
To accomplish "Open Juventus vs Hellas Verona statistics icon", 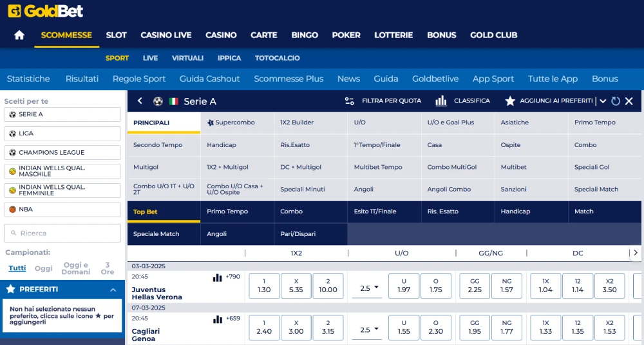I will (217, 278).
